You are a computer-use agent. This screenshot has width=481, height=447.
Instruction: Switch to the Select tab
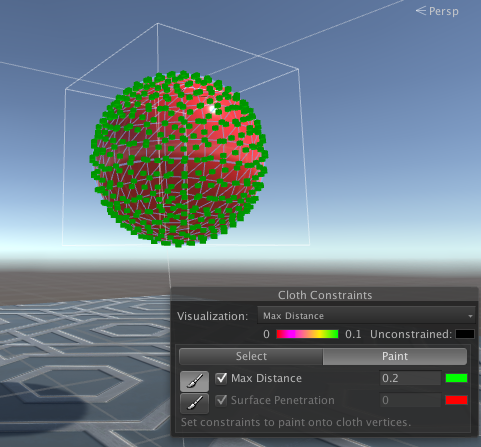click(x=251, y=356)
